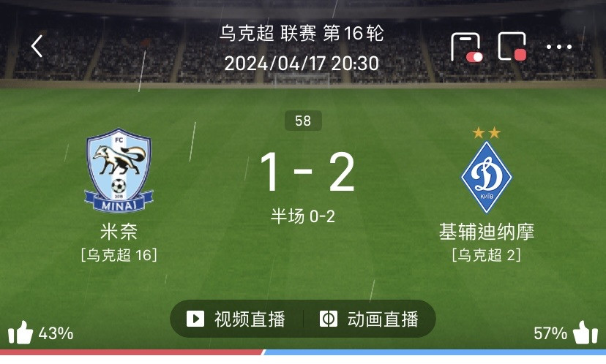Tap the 半场 0-2 halftime score
The width and height of the screenshot is (606, 364).
[302, 216]
